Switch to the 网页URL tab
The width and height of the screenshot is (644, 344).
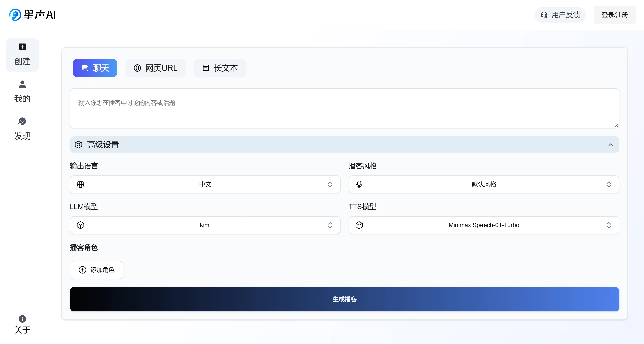click(155, 68)
